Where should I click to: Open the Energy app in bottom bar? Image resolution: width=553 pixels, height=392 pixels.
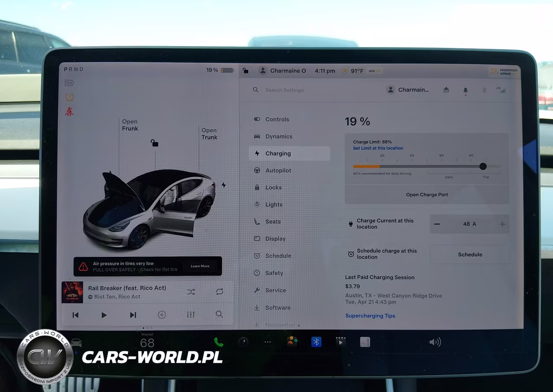(x=365, y=342)
